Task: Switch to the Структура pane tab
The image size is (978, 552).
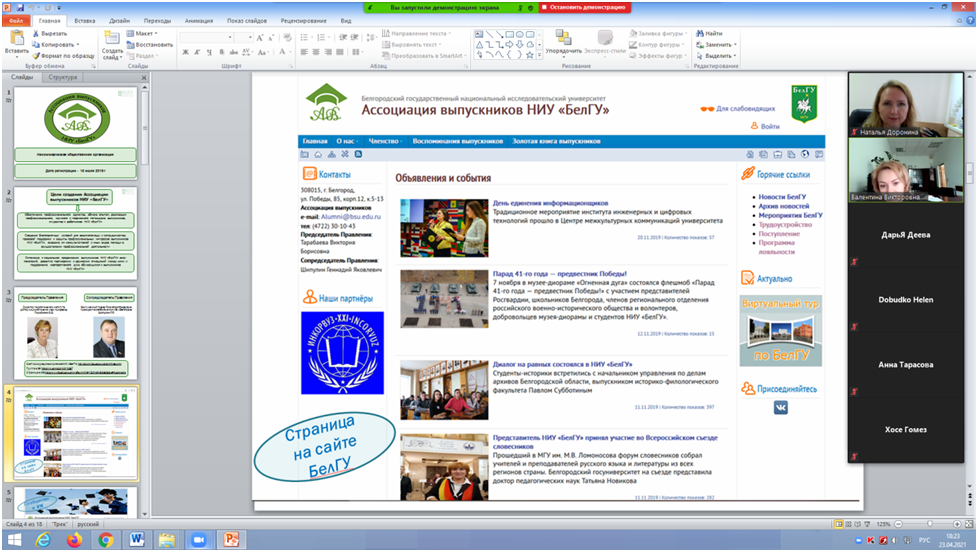Action: point(62,77)
